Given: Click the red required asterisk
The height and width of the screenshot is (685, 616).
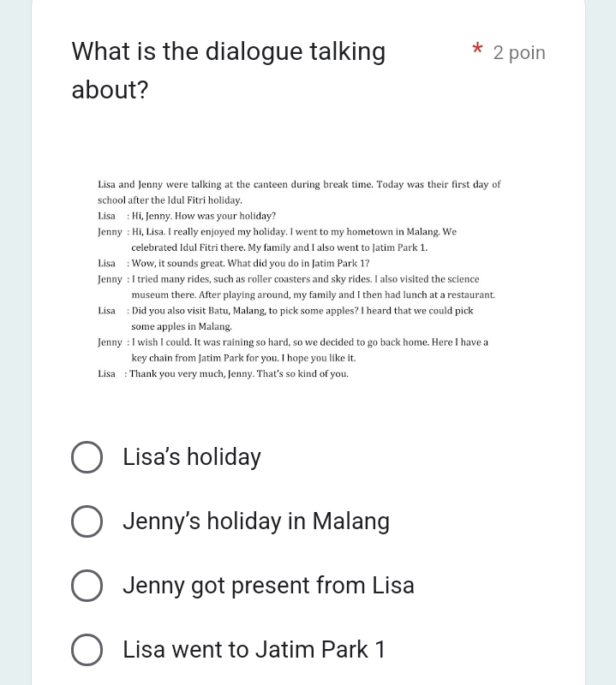Looking at the screenshot, I should tap(477, 49).
